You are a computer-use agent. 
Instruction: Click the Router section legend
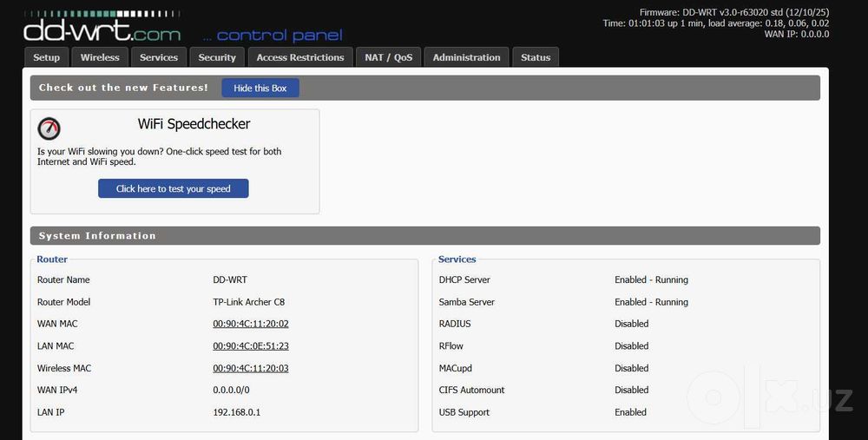pyautogui.click(x=52, y=259)
